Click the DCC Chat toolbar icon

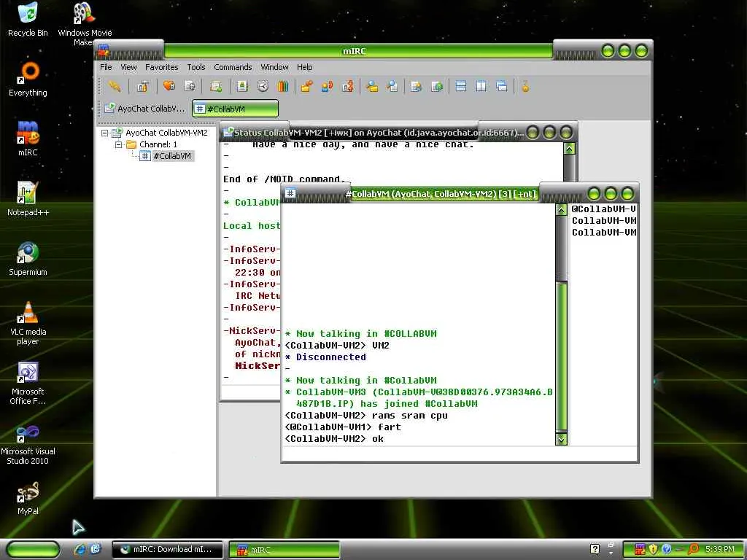(328, 86)
